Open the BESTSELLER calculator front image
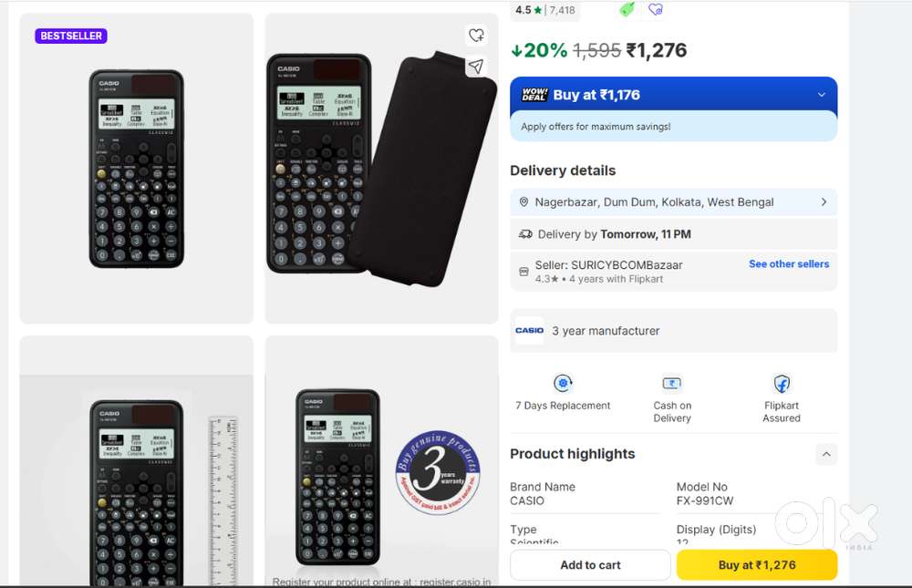 coord(137,169)
